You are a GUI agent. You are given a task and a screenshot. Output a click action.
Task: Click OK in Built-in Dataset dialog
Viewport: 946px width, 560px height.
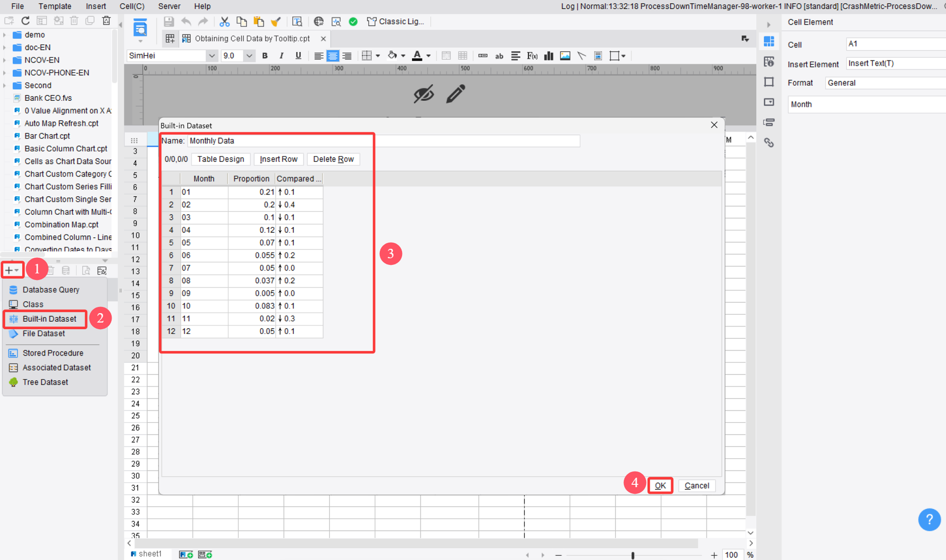coord(660,485)
